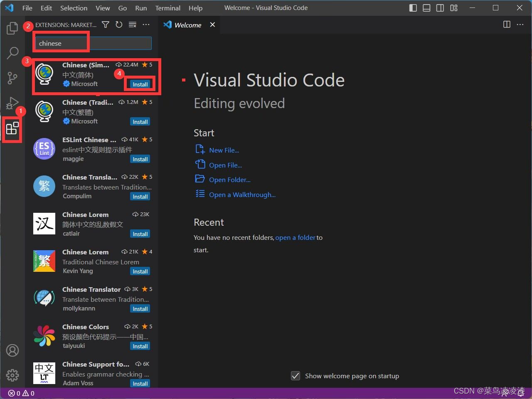The image size is (532, 399).
Task: Toggle the bottom panel layout icon
Action: [426, 8]
